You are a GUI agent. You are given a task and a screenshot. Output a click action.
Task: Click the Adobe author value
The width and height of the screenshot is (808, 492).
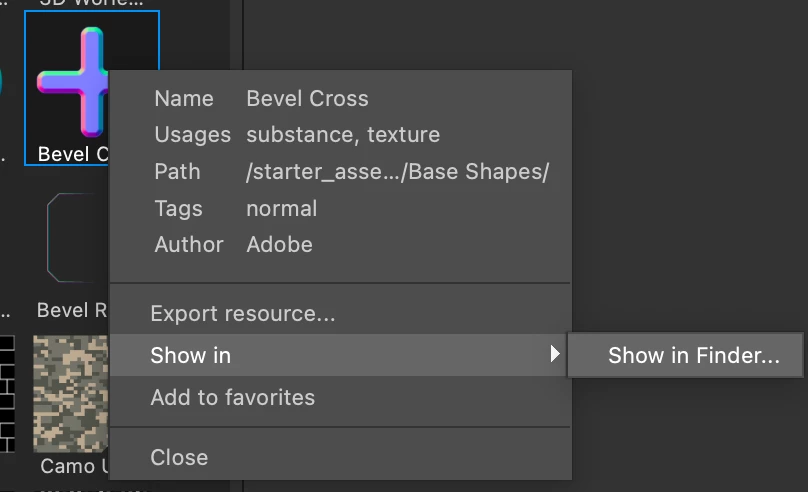279,244
